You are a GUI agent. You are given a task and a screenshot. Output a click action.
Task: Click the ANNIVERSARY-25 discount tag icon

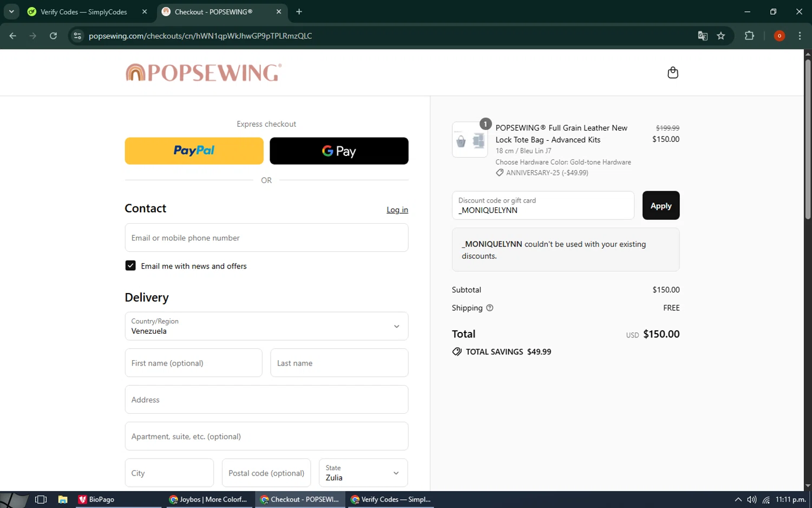coord(500,173)
